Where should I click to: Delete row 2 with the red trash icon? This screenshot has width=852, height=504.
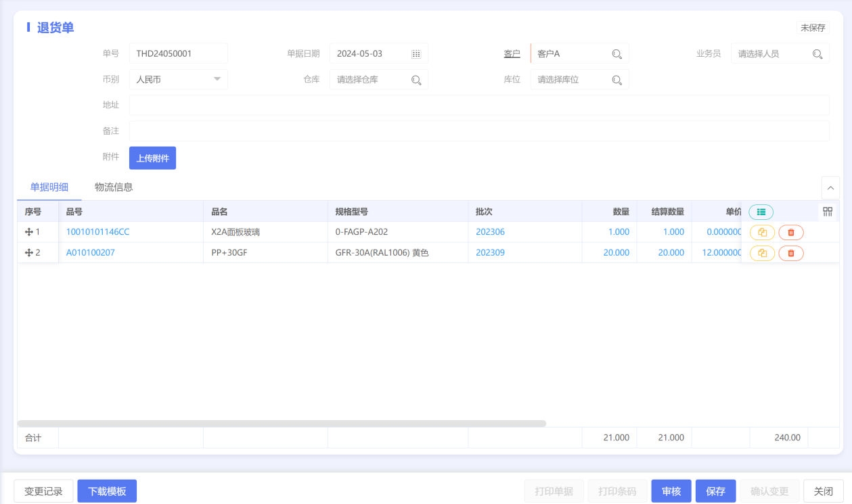point(791,253)
